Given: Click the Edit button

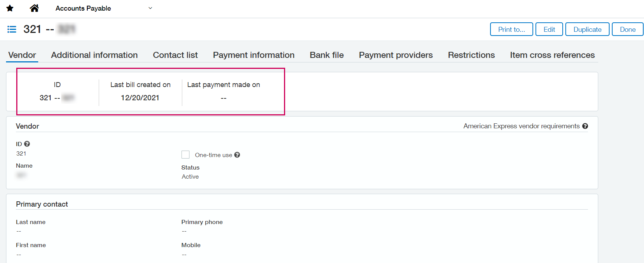Looking at the screenshot, I should pos(549,29).
